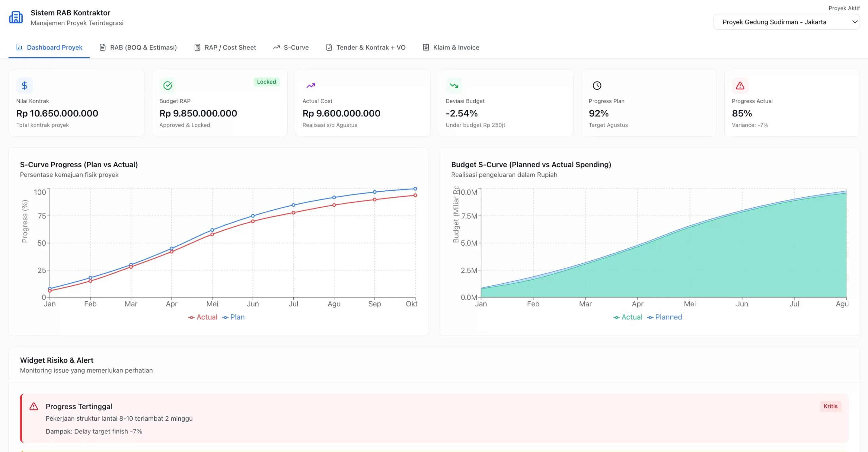Click the red warning triangle on Progress Actual
Image resolution: width=868 pixels, height=452 pixels.
740,86
